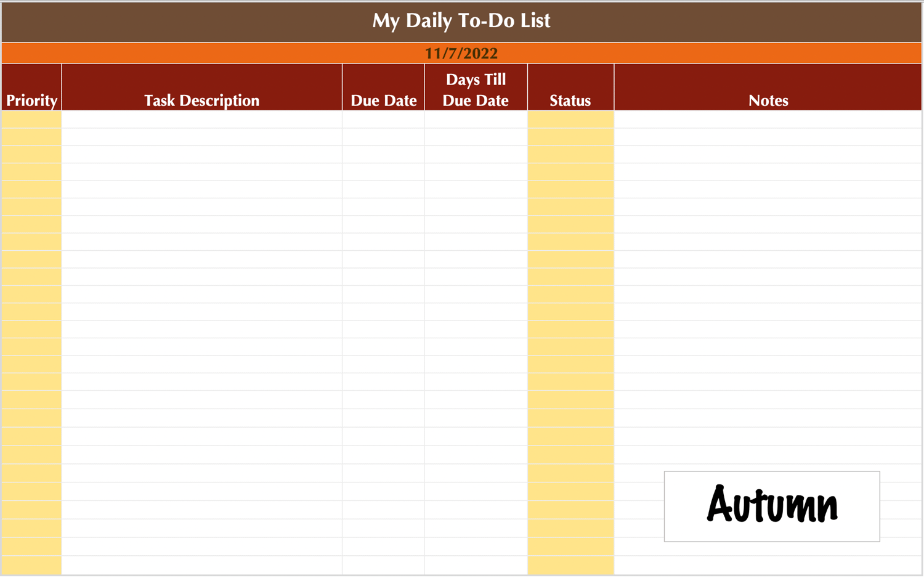The width and height of the screenshot is (924, 578).
Task: Click first empty Notes cell
Action: tap(768, 120)
